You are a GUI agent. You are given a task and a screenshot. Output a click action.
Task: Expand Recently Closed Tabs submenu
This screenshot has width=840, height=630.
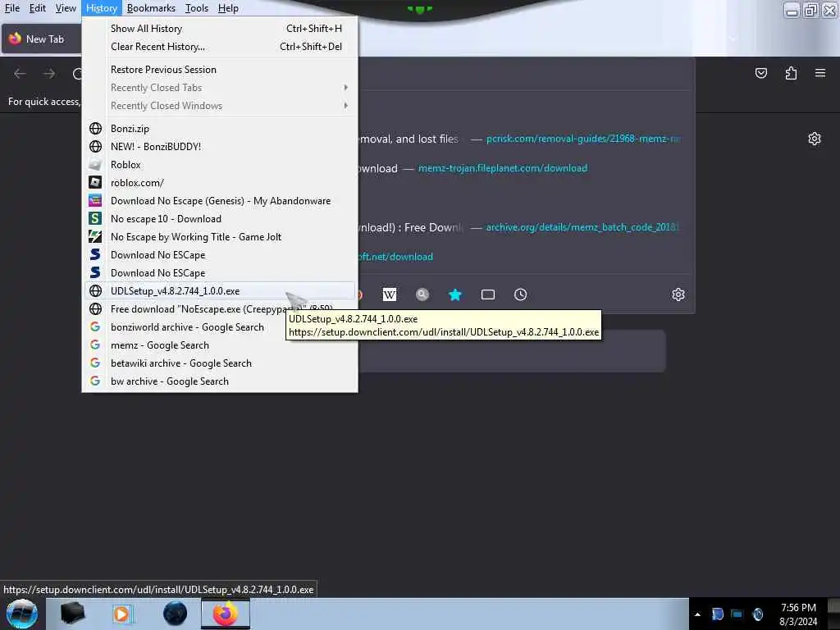pyautogui.click(x=220, y=87)
